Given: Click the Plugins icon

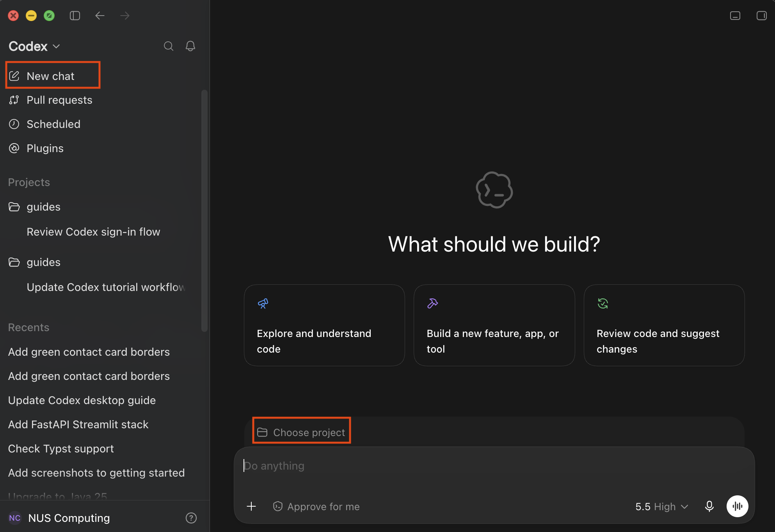Looking at the screenshot, I should pyautogui.click(x=14, y=148).
